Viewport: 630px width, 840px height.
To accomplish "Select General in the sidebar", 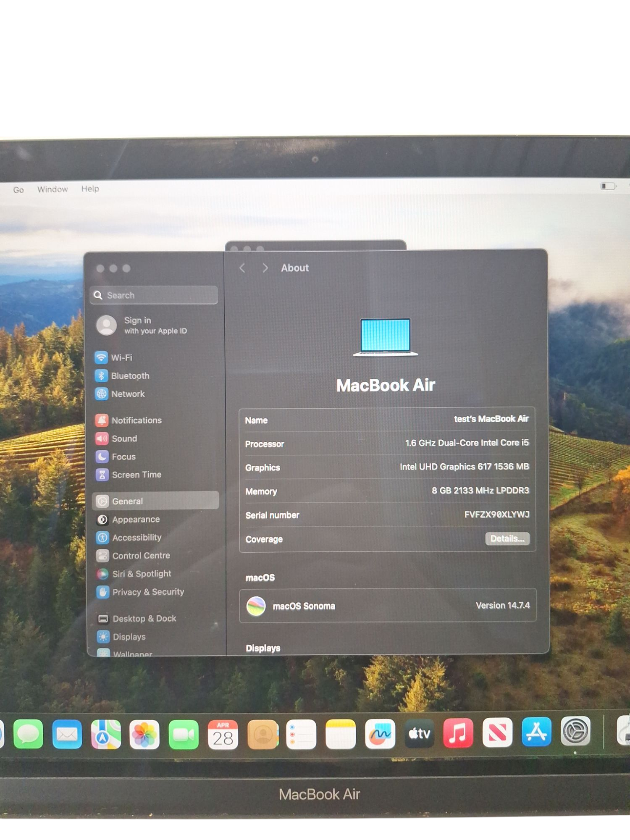I will [x=155, y=501].
